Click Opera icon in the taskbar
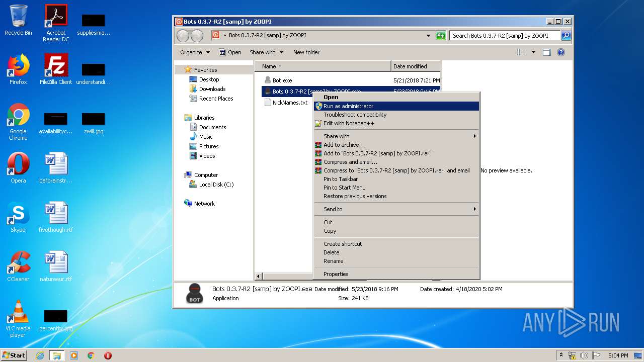The height and width of the screenshot is (362, 644). (108, 355)
